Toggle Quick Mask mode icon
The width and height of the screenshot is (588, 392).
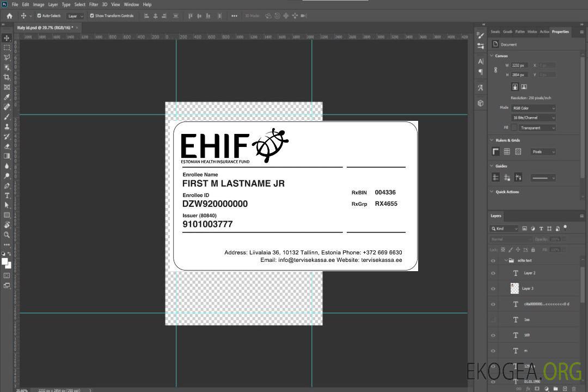(x=7, y=275)
